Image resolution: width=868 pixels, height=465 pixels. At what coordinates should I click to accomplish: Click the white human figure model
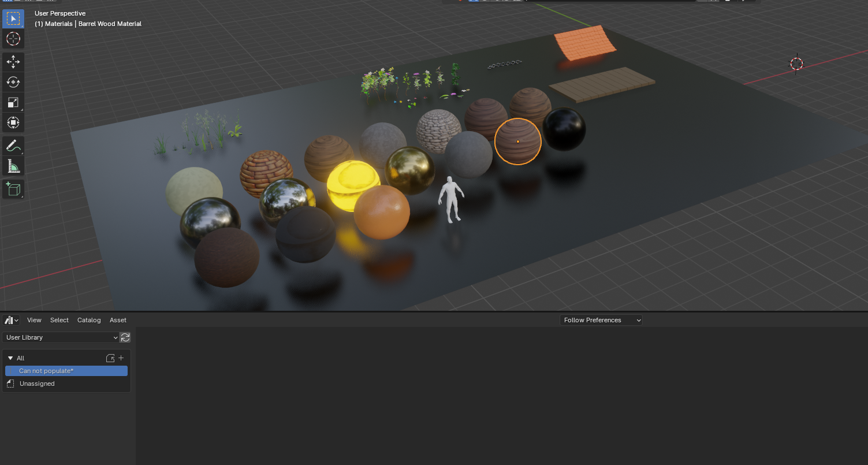pos(450,199)
